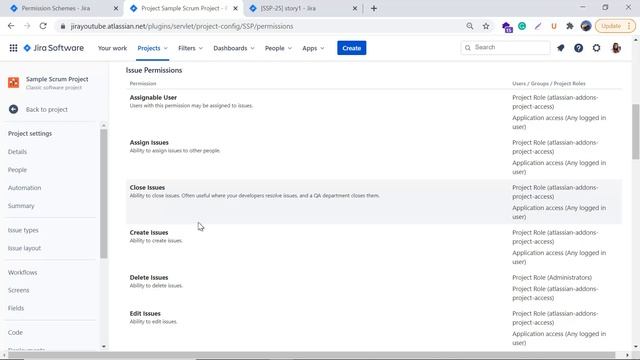The image size is (640, 360).
Task: Bookmark this page with the star icon
Action: tap(486, 26)
